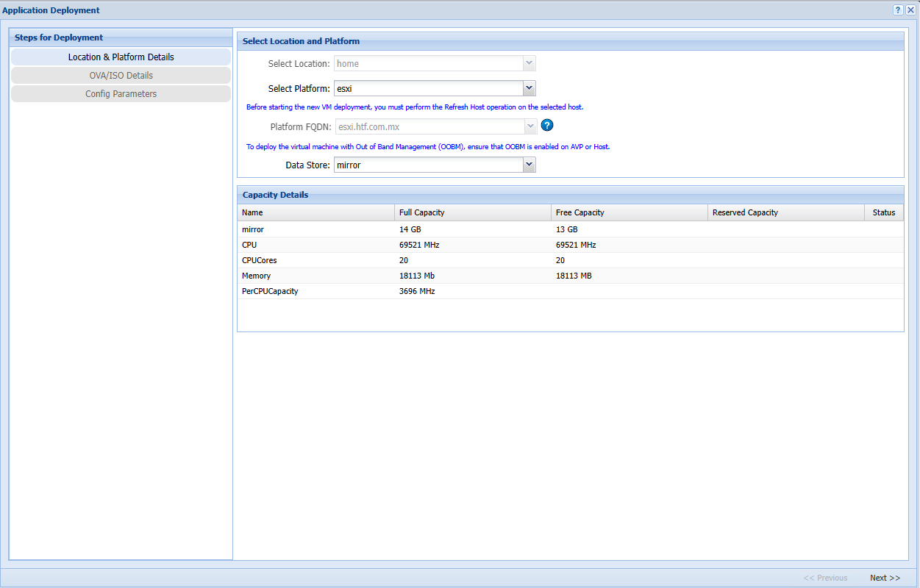Close the Application Deployment dialog
This screenshot has height=588, width=920.
tap(910, 10)
